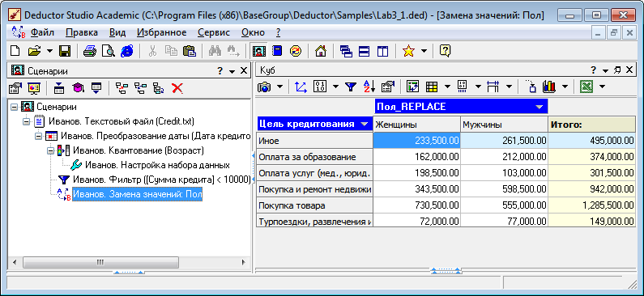The image size is (644, 296).
Task: Click the Internet Explorer globe icon
Action: tap(127, 51)
